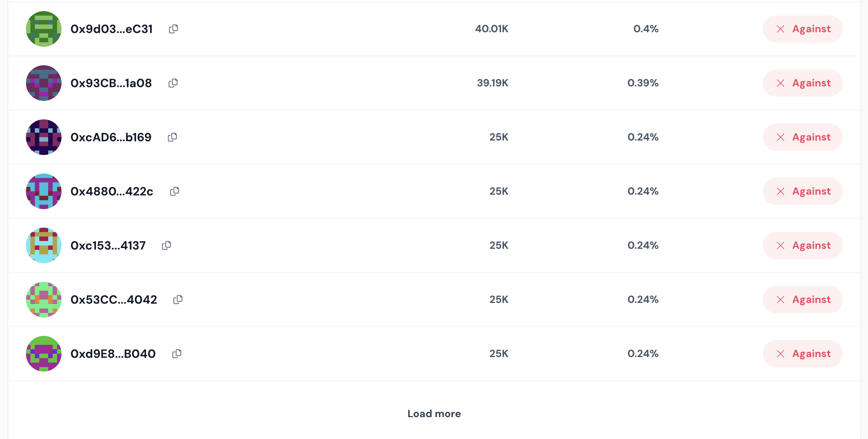Open the green avatar of 0x9d03...eC31

pyautogui.click(x=44, y=29)
